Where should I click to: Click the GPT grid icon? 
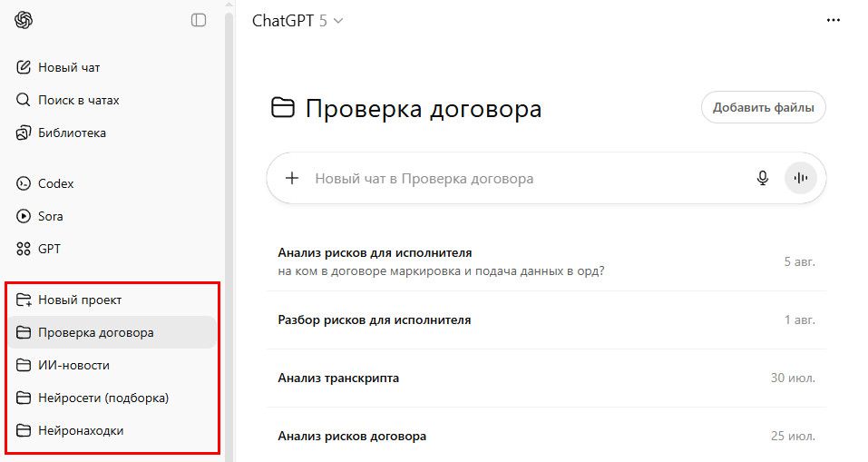(x=24, y=249)
